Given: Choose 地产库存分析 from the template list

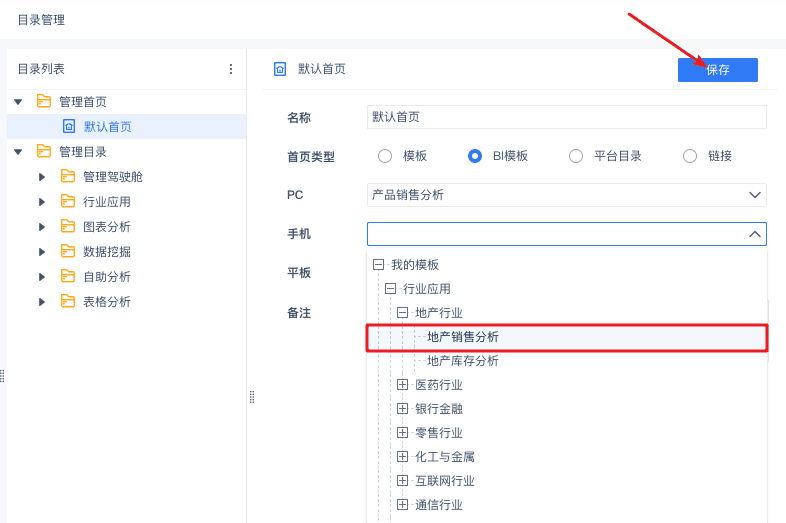Looking at the screenshot, I should coord(463,361).
